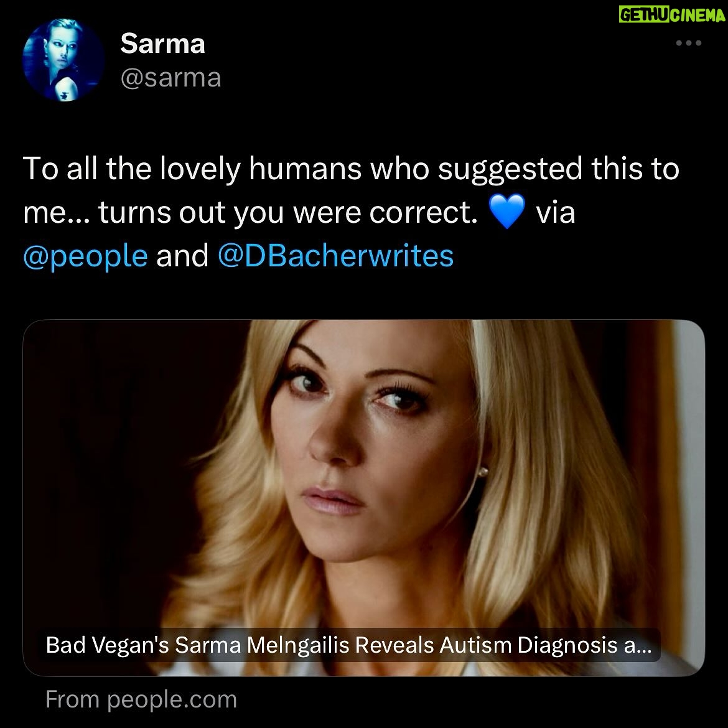728x728 pixels.
Task: Open the @people mention
Action: (x=85, y=256)
